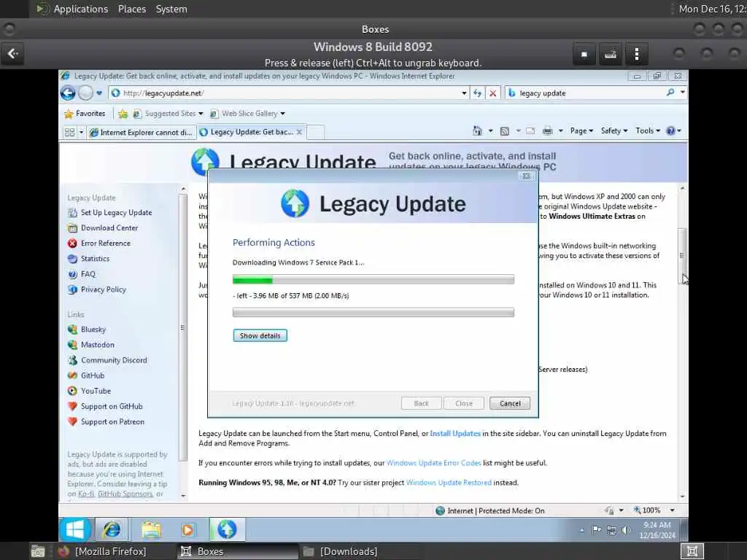The height and width of the screenshot is (560, 747).
Task: Click the page vertical scrollbar thumb
Action: point(682,256)
